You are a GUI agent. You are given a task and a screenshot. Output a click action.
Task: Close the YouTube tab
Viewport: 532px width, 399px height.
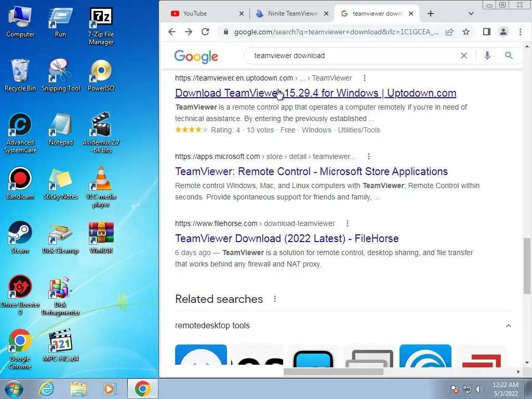coord(241,14)
